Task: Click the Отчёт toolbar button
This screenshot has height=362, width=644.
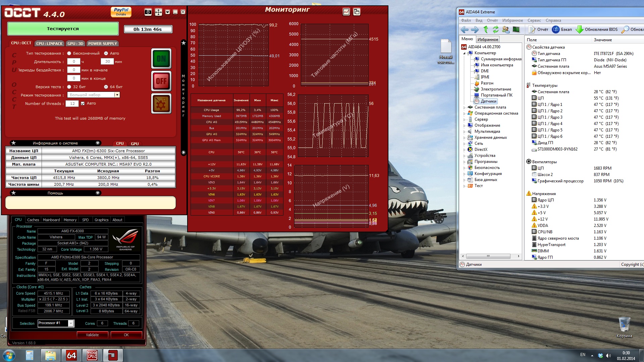Action: pyautogui.click(x=539, y=29)
